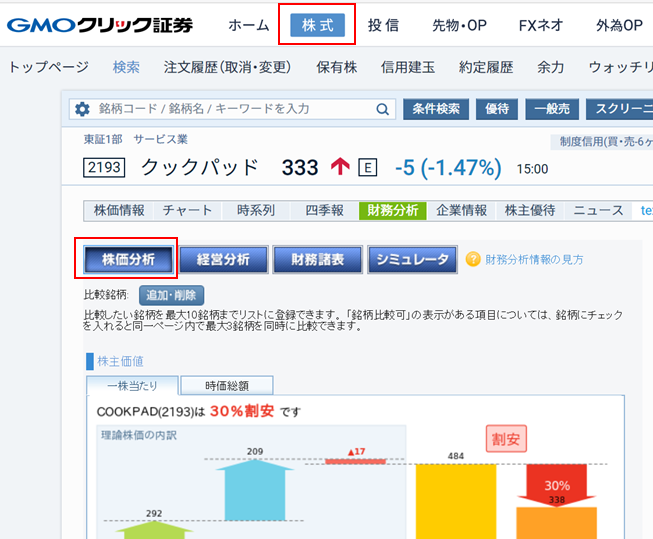Click the yellow question mark help icon

point(473,259)
